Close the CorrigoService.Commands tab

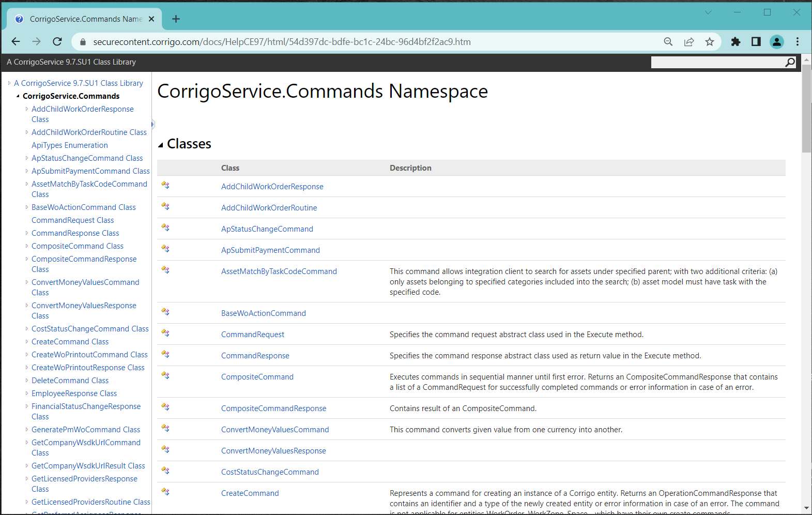click(151, 19)
